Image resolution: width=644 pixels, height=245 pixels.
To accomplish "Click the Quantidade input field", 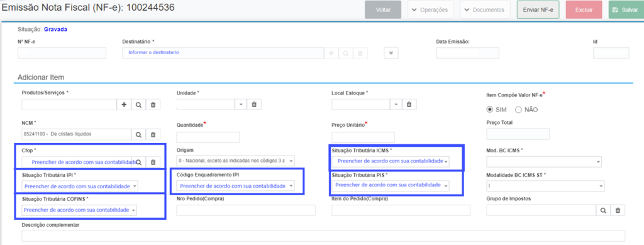I will [208, 138].
